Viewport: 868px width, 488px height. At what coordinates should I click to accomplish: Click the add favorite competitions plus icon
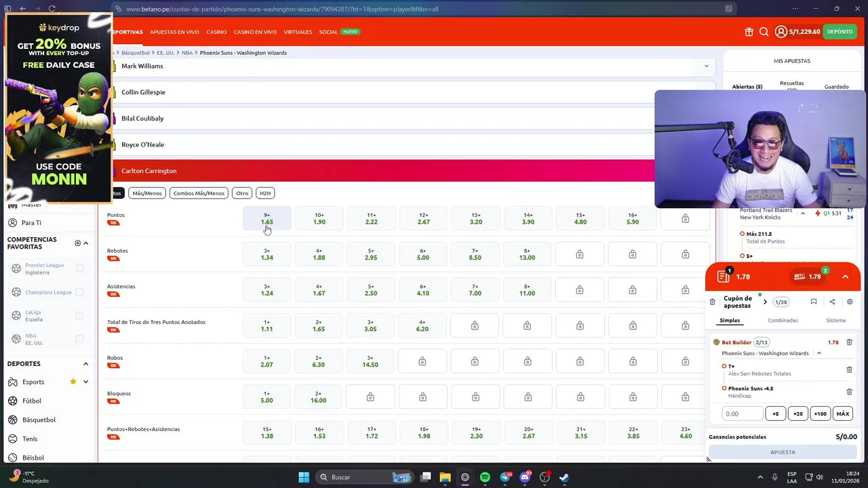tap(77, 243)
